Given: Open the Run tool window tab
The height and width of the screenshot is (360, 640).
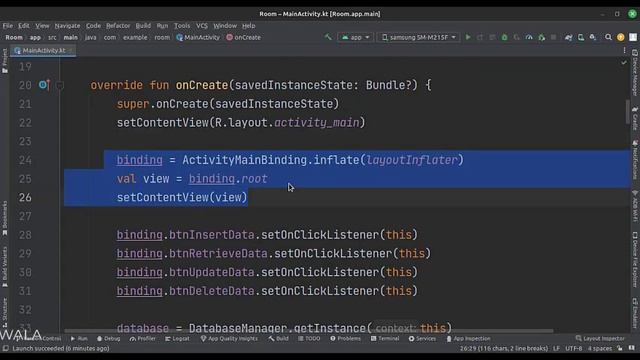Looking at the screenshot, I should (79, 338).
